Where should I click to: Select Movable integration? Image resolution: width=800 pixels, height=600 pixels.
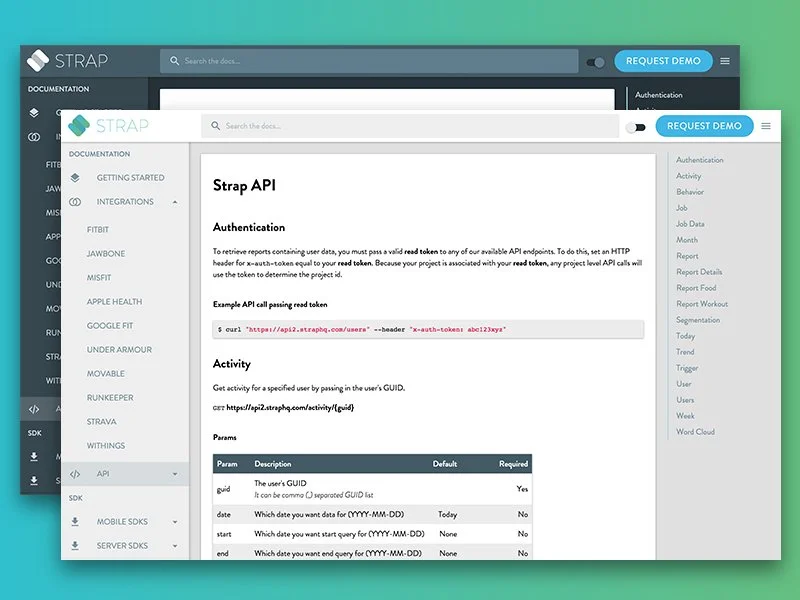pyautogui.click(x=106, y=373)
